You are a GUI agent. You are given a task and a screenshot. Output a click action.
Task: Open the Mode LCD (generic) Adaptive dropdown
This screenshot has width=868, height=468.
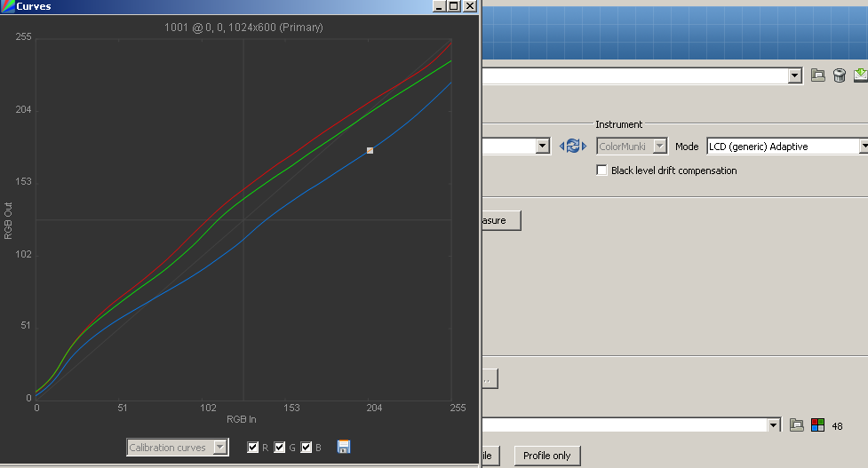pos(863,146)
